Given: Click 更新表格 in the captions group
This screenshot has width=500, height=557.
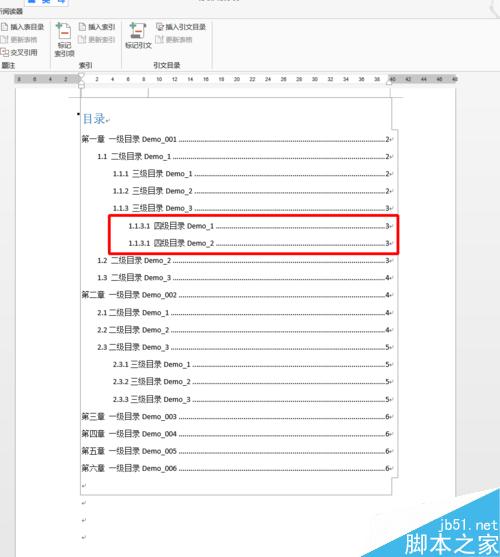Looking at the screenshot, I should 19,40.
